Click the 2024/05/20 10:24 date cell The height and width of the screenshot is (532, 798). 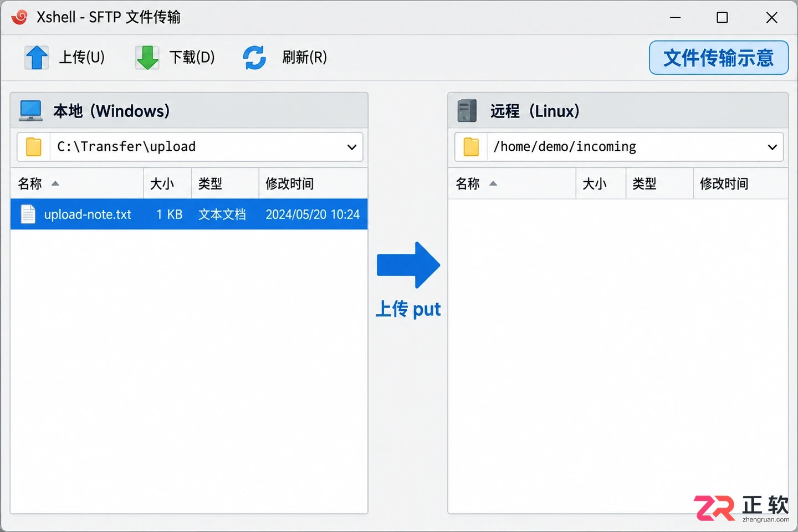[x=313, y=214]
